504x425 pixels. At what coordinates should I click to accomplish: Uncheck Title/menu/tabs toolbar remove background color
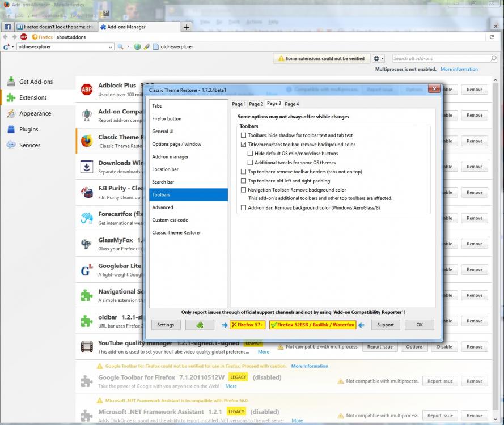point(244,144)
